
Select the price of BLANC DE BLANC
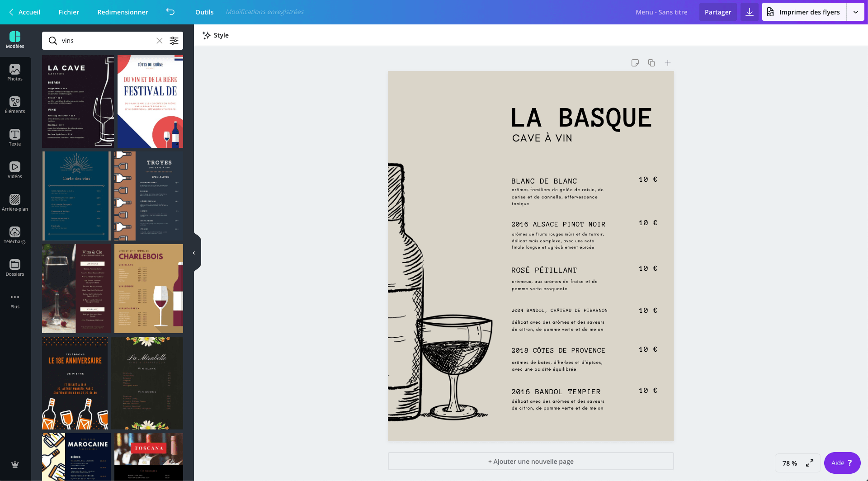coord(647,179)
